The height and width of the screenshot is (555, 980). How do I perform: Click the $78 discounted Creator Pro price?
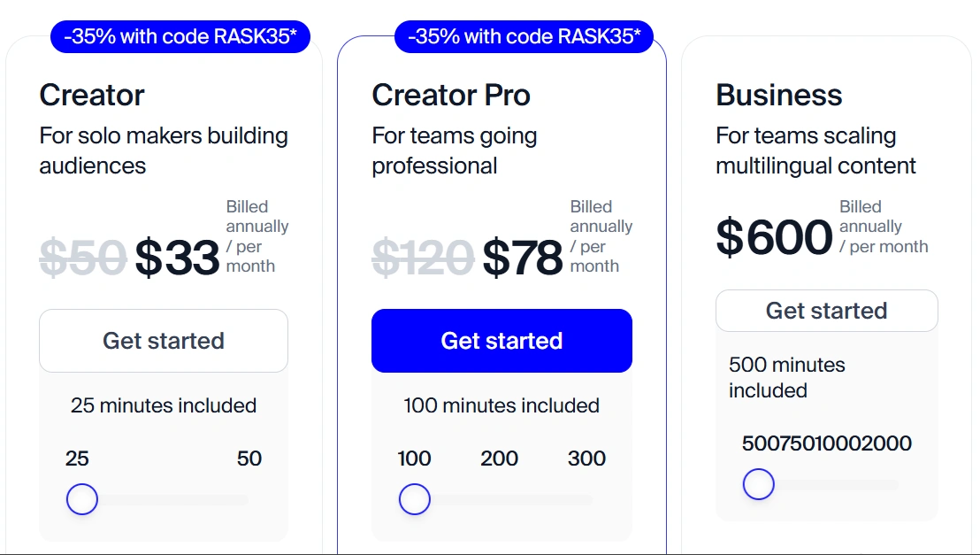tap(523, 258)
